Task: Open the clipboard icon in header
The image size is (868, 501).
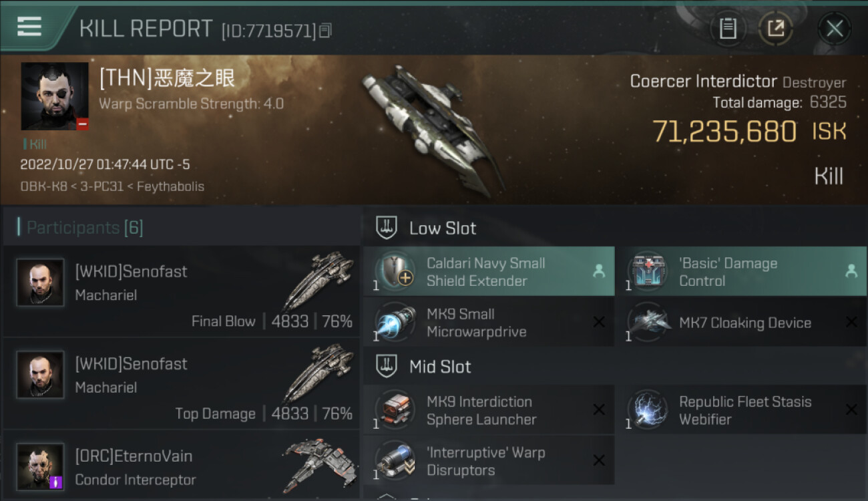Action: pos(728,28)
